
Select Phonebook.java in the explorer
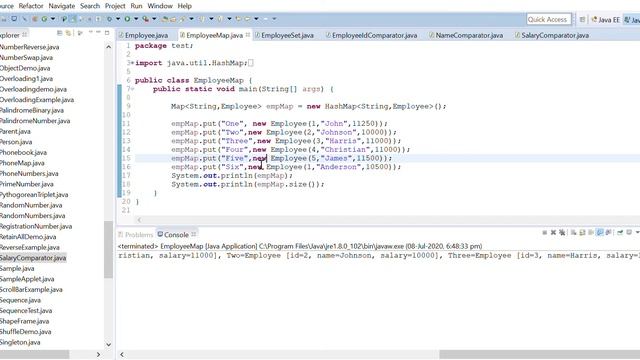pos(23,152)
